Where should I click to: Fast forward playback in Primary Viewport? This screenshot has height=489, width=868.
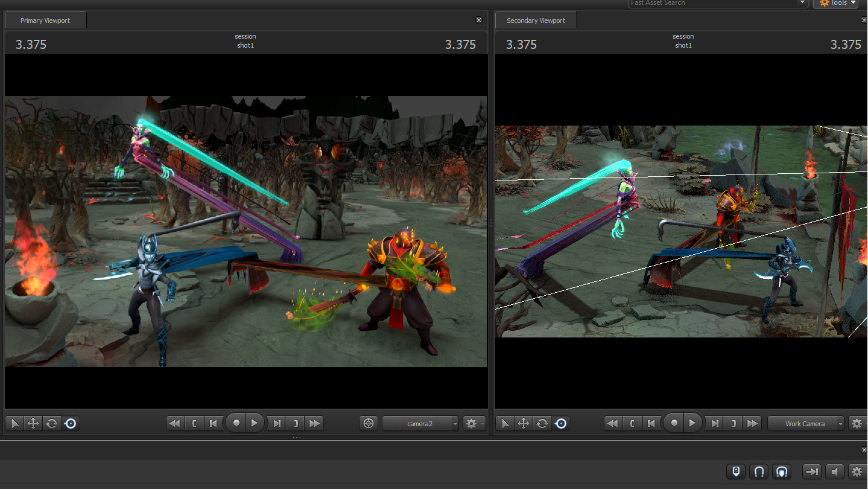pos(314,423)
